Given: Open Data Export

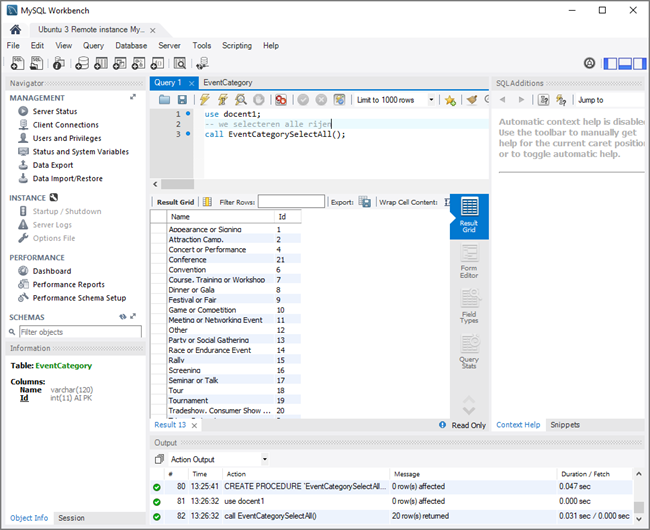Looking at the screenshot, I should pyautogui.click(x=53, y=165).
